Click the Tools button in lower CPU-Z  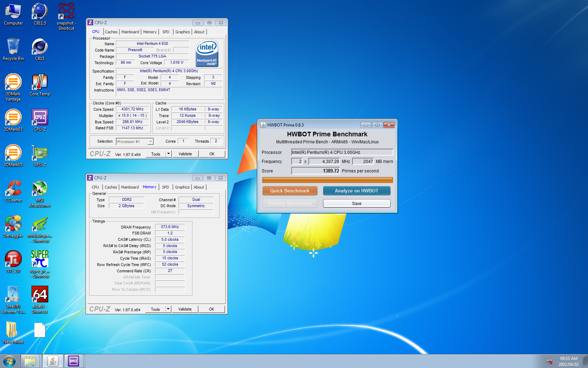pyautogui.click(x=155, y=309)
